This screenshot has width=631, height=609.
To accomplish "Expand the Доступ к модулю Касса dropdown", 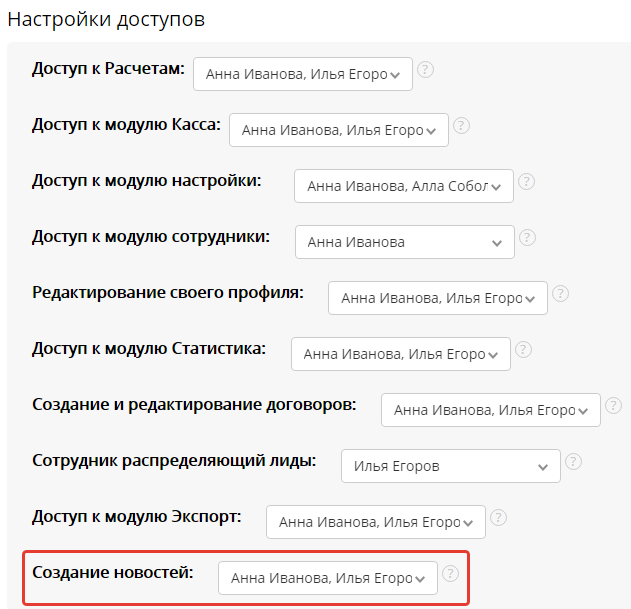I will [x=339, y=130].
